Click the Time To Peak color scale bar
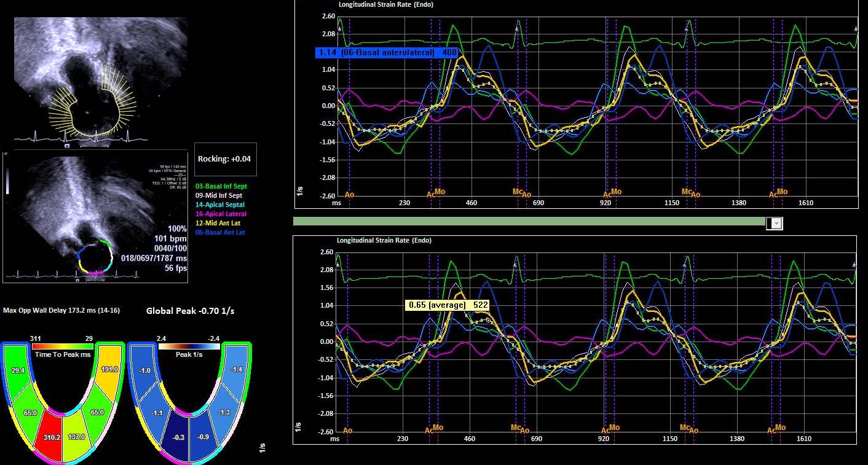868x465 pixels. (63, 346)
